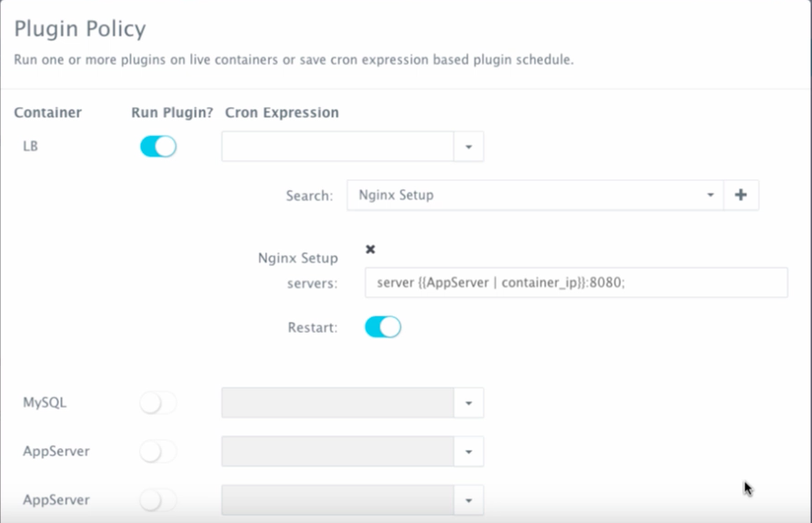Enable Run Plugin toggle for MySQL
This screenshot has height=523, width=812.
point(157,402)
